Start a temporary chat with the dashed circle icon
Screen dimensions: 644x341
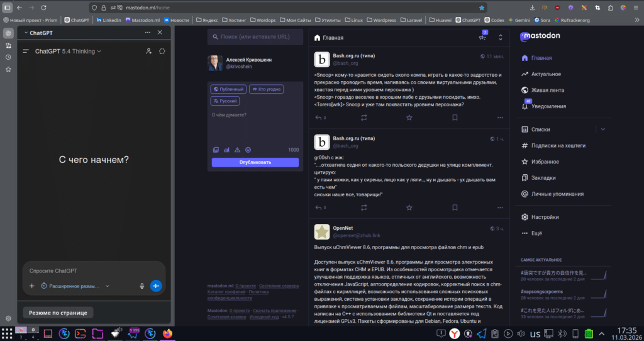point(162,52)
